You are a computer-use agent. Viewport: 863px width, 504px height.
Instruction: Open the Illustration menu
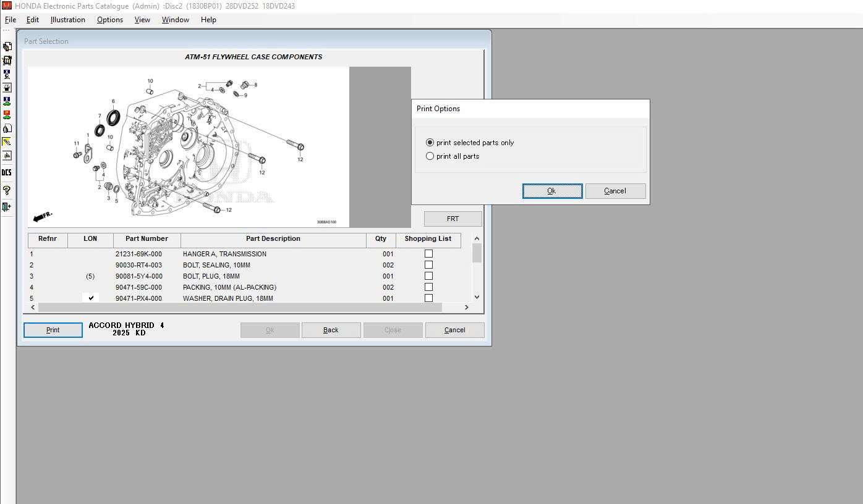[68, 20]
